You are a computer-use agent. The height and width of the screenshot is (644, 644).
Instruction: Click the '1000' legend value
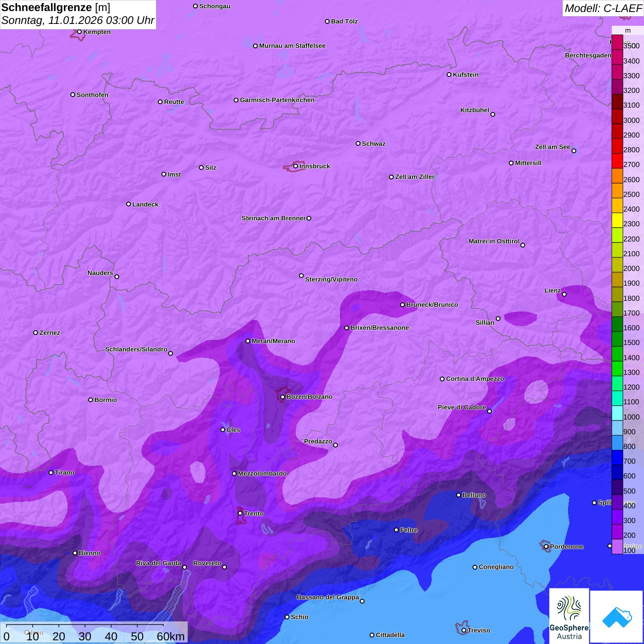coord(631,417)
